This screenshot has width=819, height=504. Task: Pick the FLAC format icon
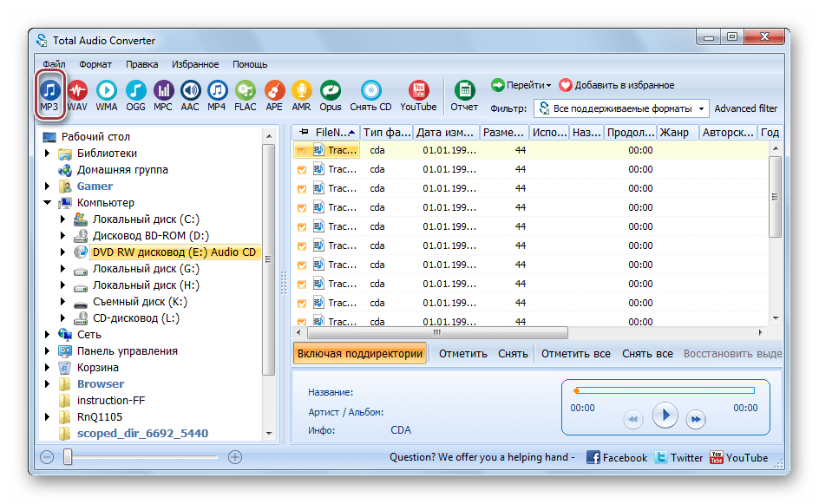tap(246, 95)
